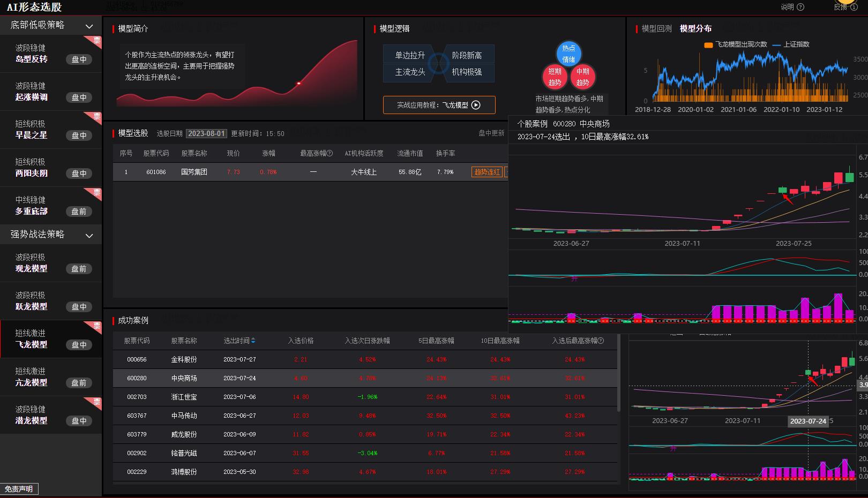Click the play icon beside 飞龙模型 tutorial
This screenshot has height=498, width=868.
pos(476,105)
